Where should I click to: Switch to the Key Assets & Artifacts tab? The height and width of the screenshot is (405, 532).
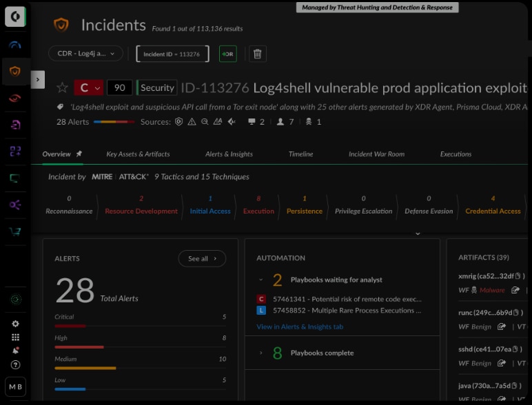coord(138,154)
